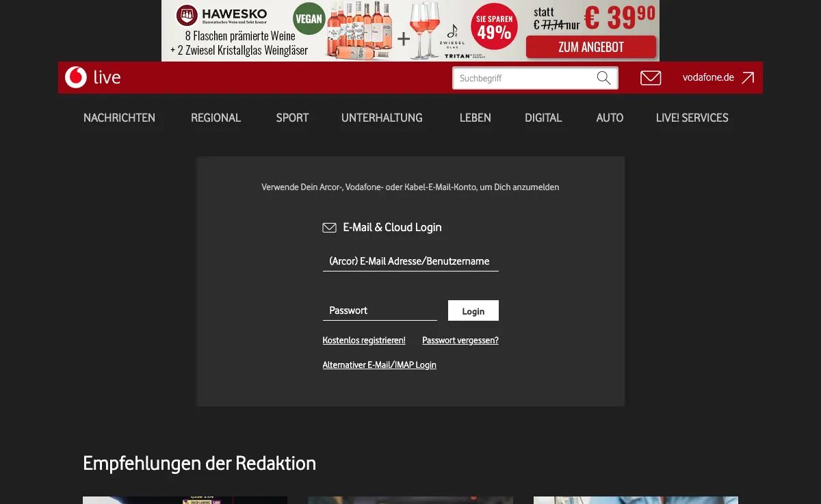Open the mail envelope icon in header
This screenshot has width=821, height=504.
(x=651, y=78)
